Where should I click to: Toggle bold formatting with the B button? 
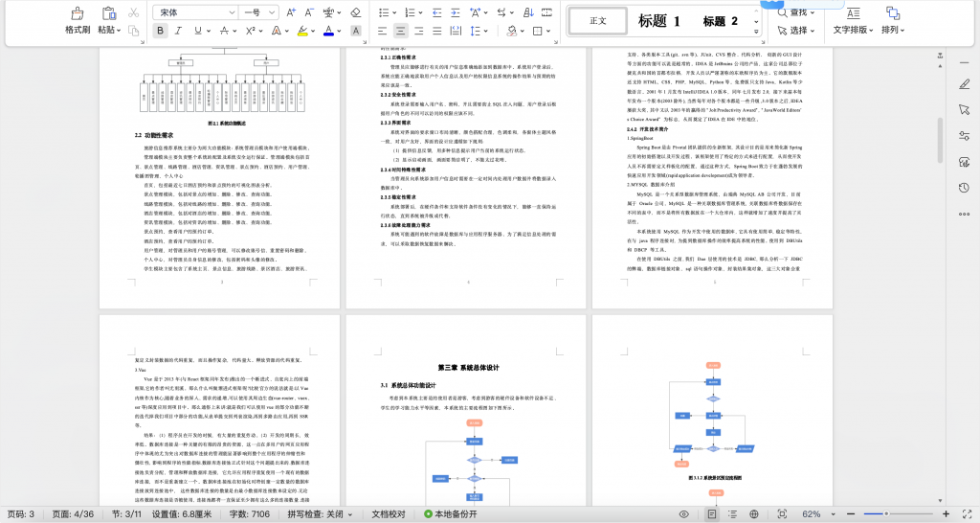pyautogui.click(x=160, y=31)
